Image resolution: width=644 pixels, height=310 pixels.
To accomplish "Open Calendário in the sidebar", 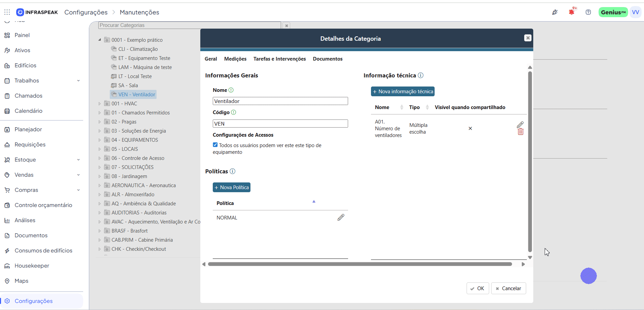I will (x=28, y=111).
